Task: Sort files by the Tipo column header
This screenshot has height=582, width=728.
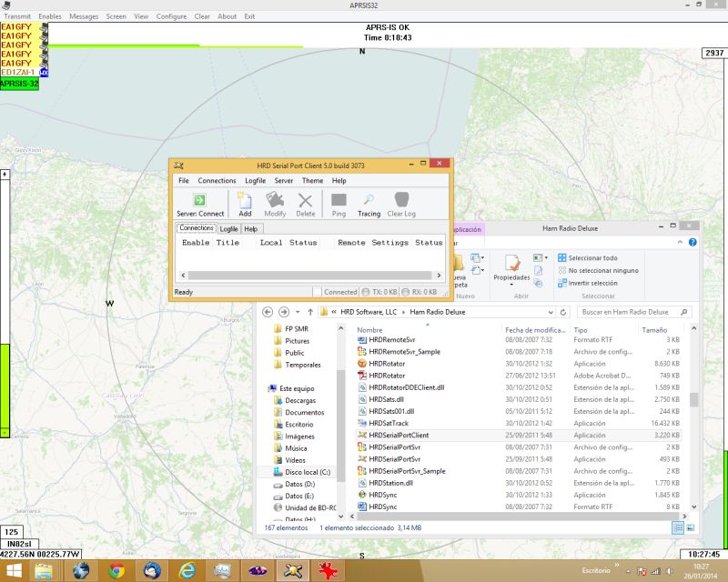Action: click(x=581, y=330)
